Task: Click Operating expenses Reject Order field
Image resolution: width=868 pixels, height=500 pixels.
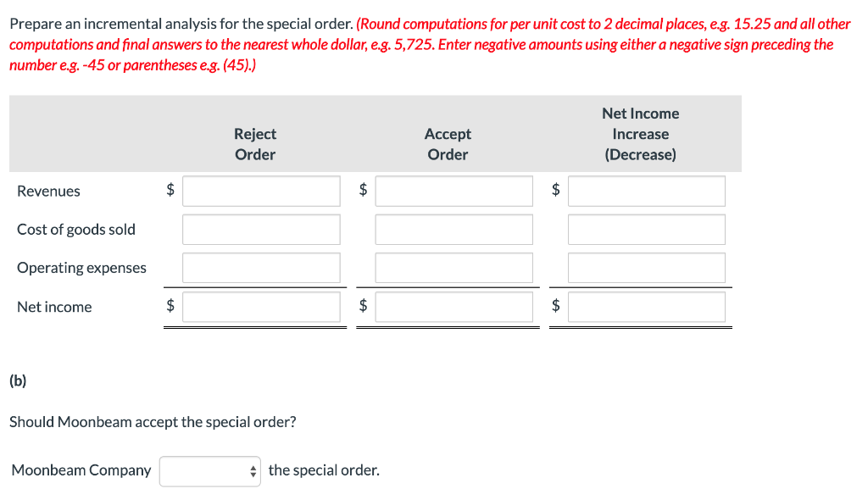Action: coord(260,267)
